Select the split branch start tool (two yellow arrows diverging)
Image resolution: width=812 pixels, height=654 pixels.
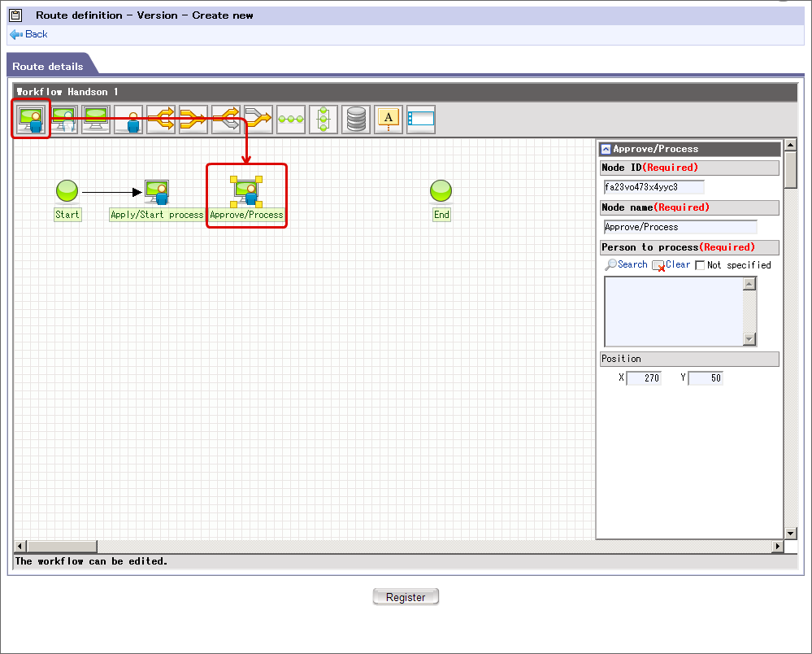(x=161, y=120)
